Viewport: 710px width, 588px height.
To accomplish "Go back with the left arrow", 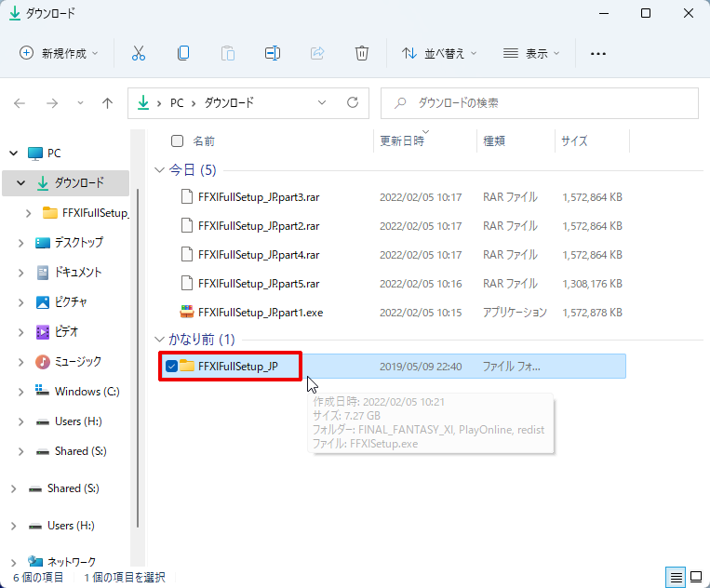I will coord(20,103).
